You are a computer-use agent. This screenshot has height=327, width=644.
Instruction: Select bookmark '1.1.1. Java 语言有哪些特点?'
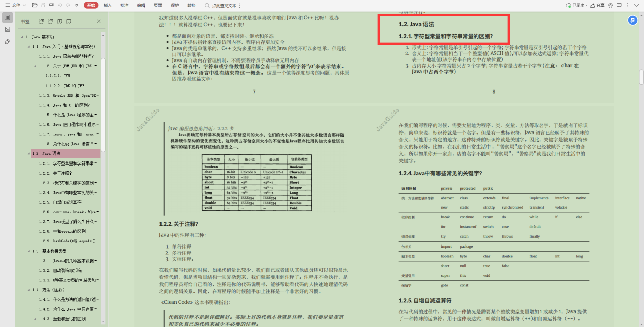[66, 56]
